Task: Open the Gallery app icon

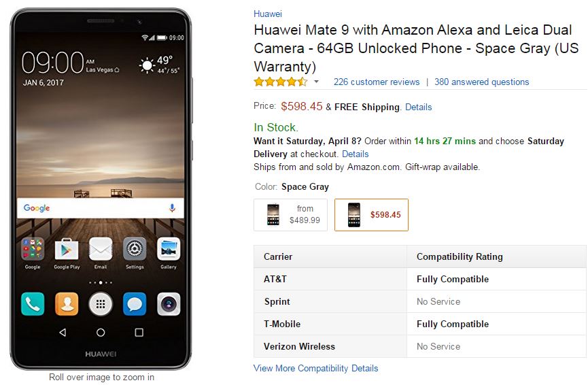Action: pyautogui.click(x=169, y=249)
